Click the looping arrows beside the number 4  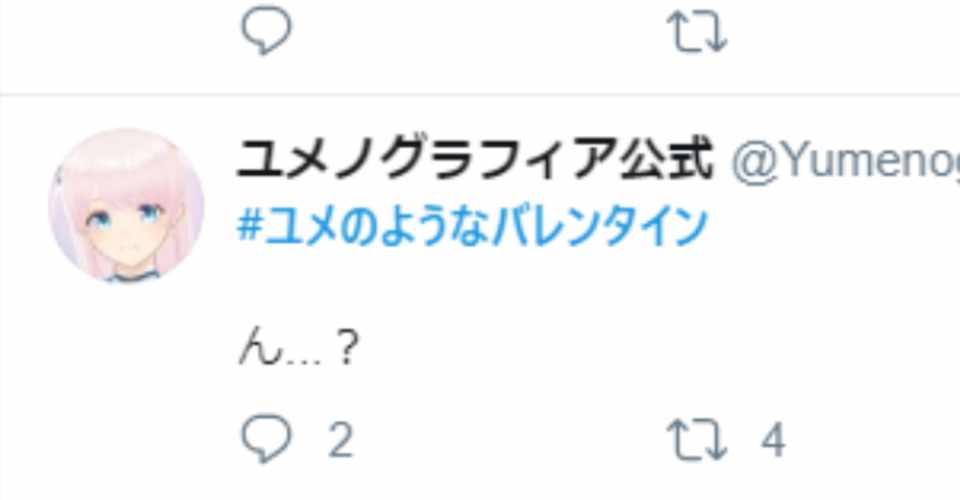[x=697, y=439]
